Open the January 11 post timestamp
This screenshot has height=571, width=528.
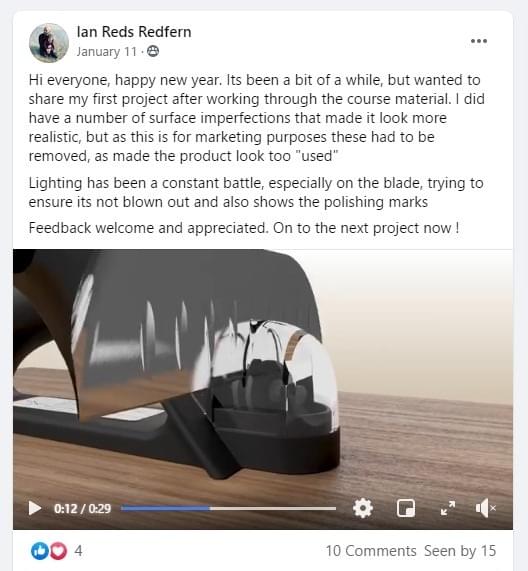(x=107, y=52)
